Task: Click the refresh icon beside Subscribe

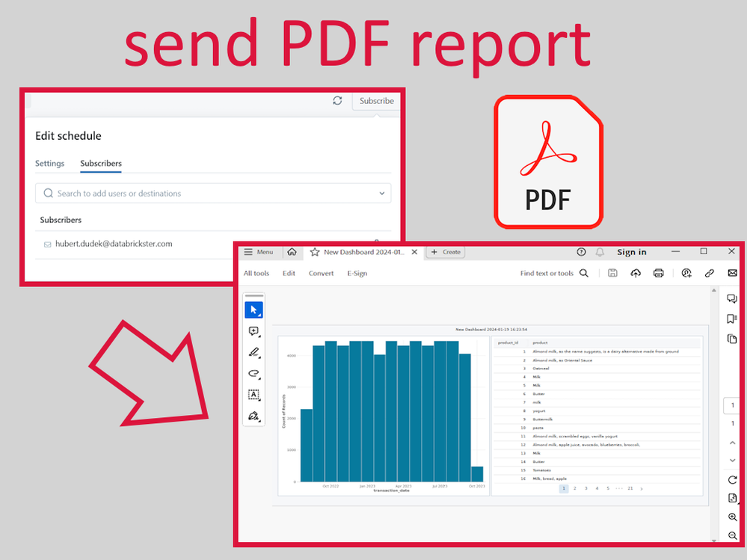Action: pyautogui.click(x=337, y=101)
